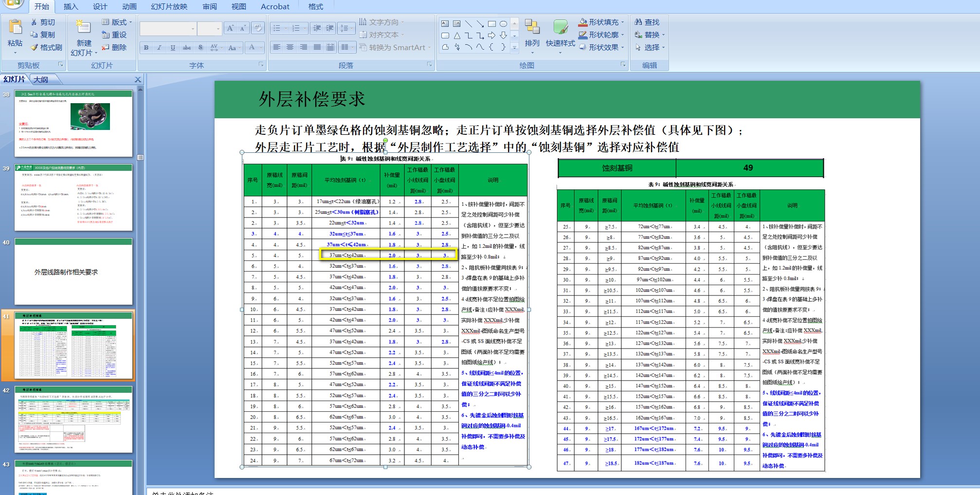980x495 pixels.
Task: Toggle italic formatting
Action: [159, 48]
